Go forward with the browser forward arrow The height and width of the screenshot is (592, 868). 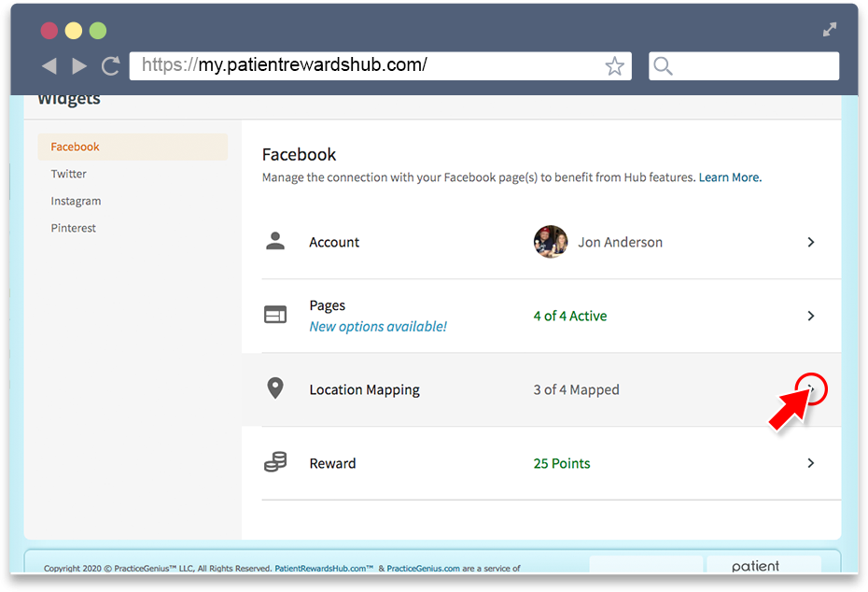(79, 66)
